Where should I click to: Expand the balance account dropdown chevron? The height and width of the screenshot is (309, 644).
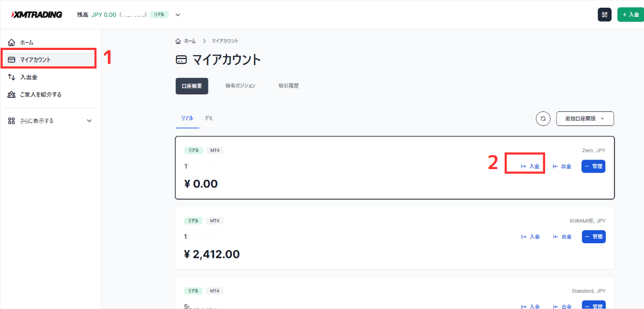(x=178, y=15)
